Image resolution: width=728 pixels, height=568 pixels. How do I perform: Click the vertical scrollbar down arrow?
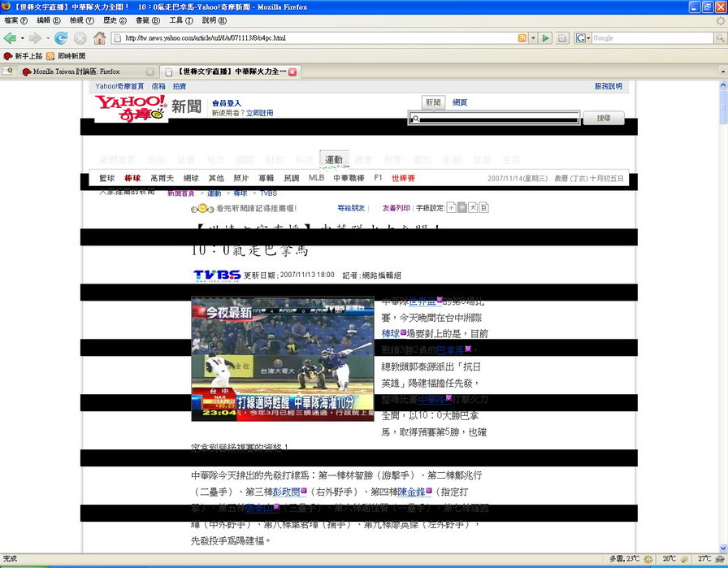[723, 548]
